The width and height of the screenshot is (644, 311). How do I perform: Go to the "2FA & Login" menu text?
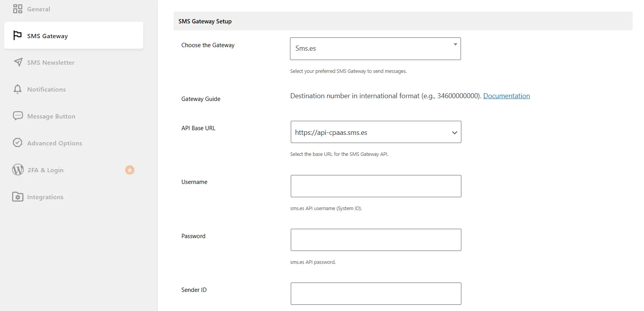click(45, 170)
